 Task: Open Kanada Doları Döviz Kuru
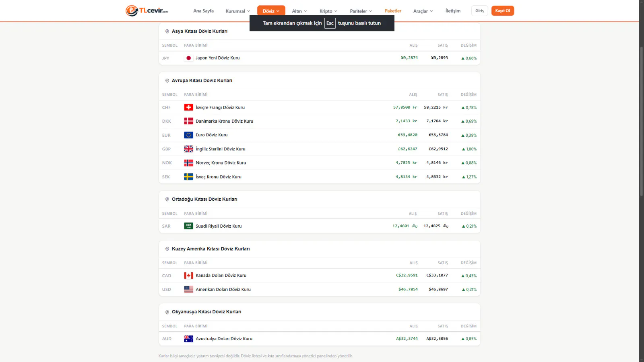[221, 276]
